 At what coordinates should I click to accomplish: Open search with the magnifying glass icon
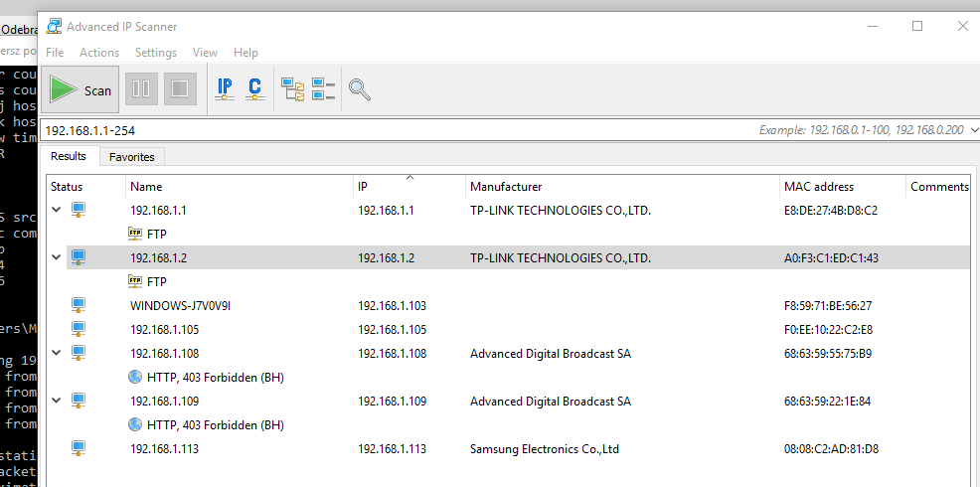tap(360, 90)
